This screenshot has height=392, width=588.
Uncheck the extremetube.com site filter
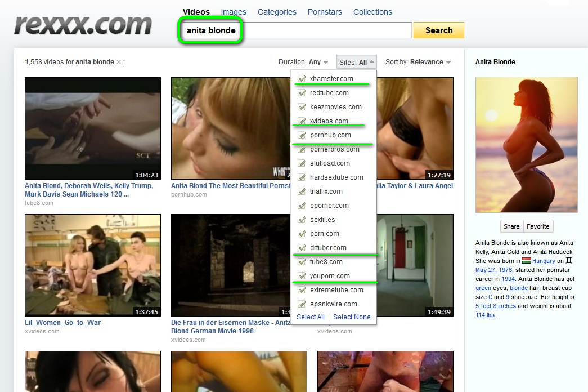pos(302,290)
